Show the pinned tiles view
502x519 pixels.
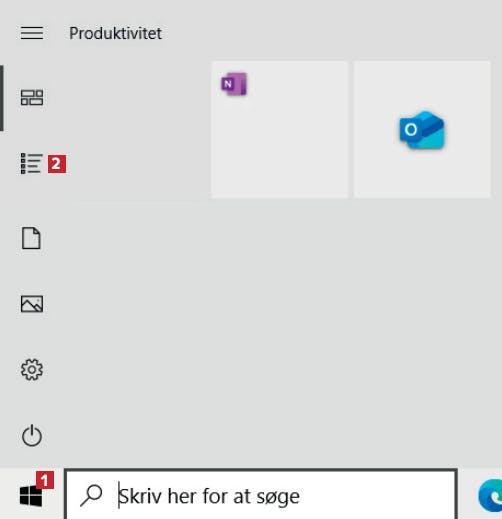click(x=32, y=98)
